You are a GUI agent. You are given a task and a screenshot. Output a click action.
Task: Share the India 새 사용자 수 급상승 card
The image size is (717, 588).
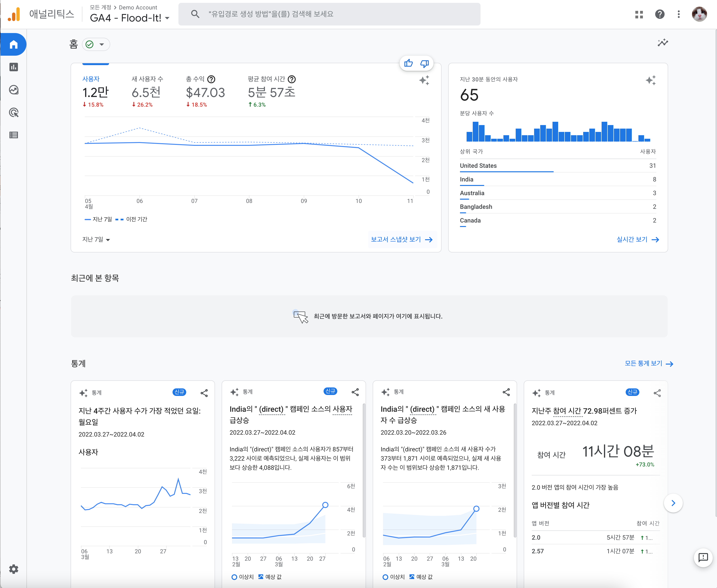(506, 392)
